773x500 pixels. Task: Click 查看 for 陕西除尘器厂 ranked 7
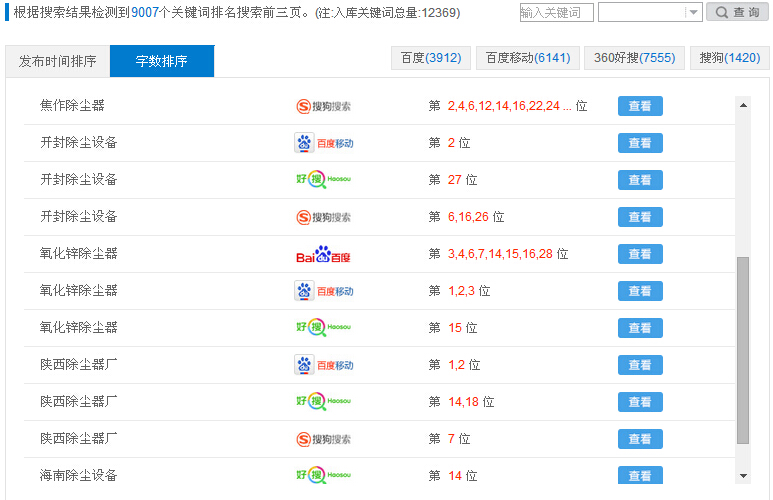640,439
